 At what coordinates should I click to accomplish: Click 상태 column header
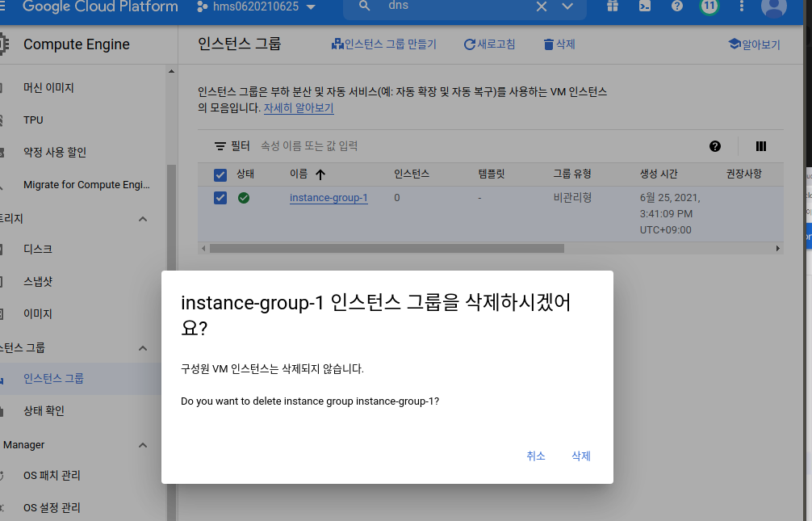point(245,174)
